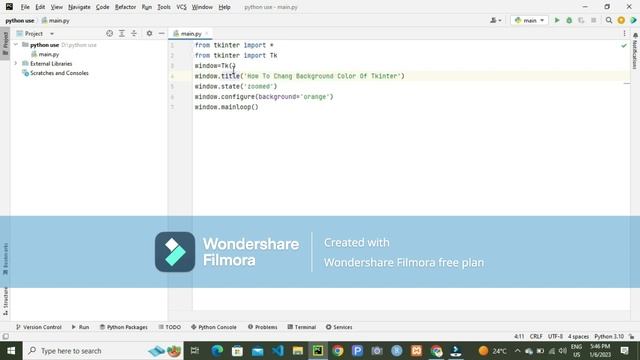Viewport: 640px width, 360px height.
Task: Open Python 3.10 interpreter selector
Action: coord(609,336)
